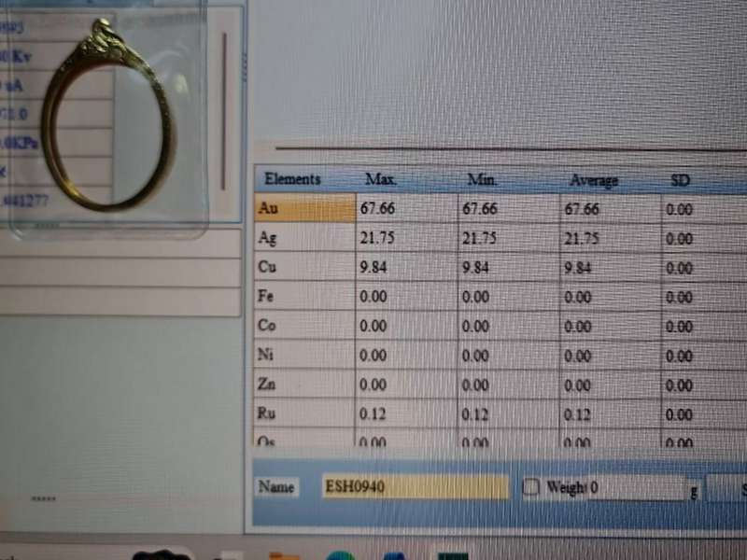The image size is (747, 560).
Task: Toggle the Weight checkbox
Action: 530,487
